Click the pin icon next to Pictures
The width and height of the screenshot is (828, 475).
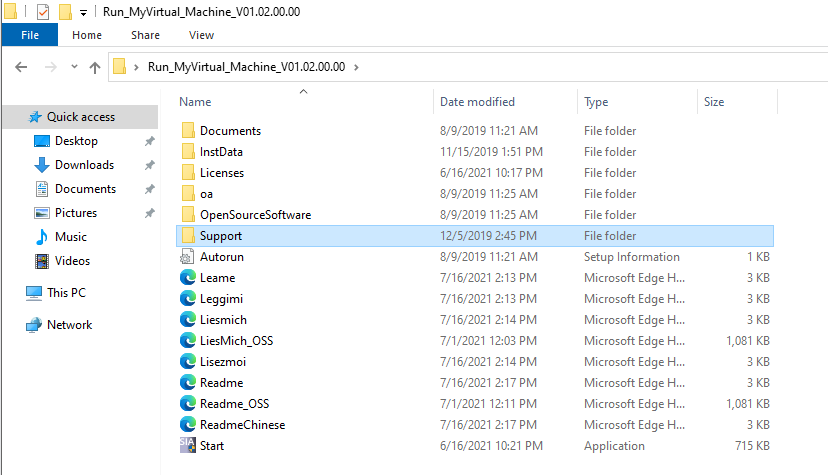coord(149,213)
